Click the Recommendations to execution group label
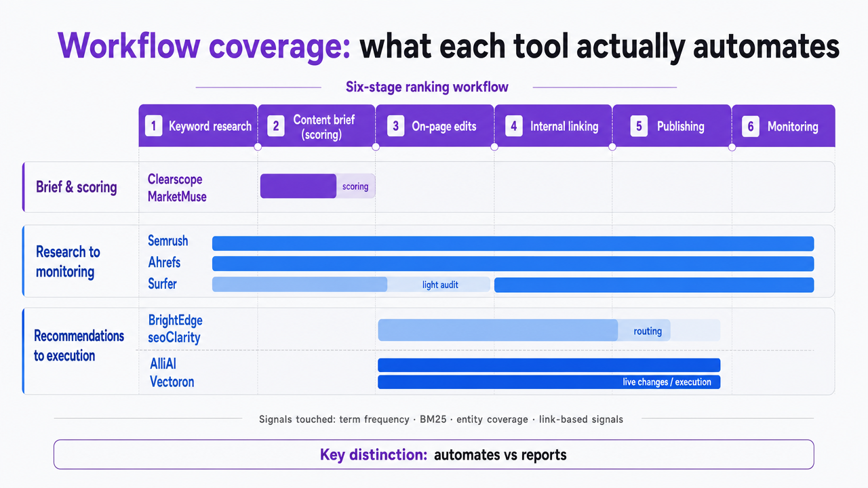Viewport: 868px width, 488px height. (79, 346)
